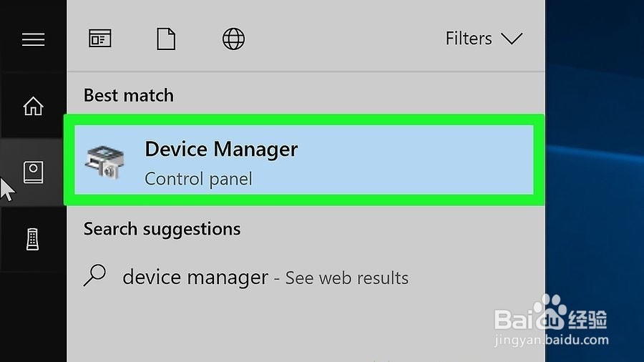The width and height of the screenshot is (644, 362).
Task: Open the hamburger menu in the sidebar
Action: pos(33,39)
